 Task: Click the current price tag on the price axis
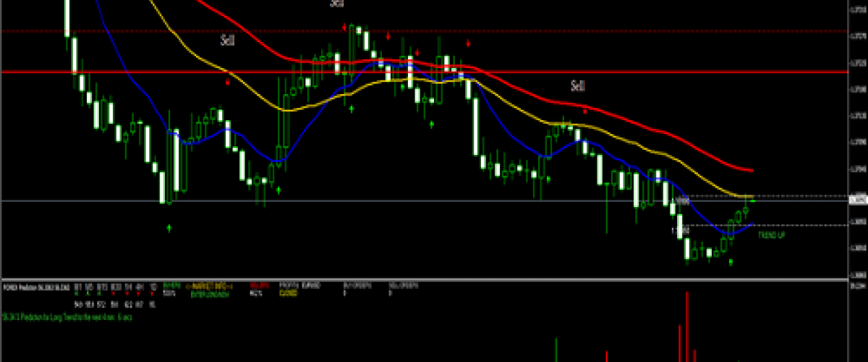(x=857, y=198)
